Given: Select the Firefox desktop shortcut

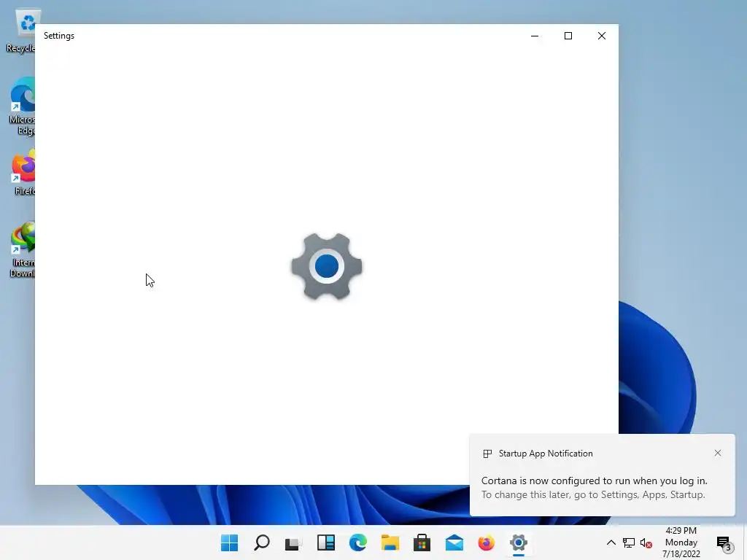Looking at the screenshot, I should pos(23,172).
